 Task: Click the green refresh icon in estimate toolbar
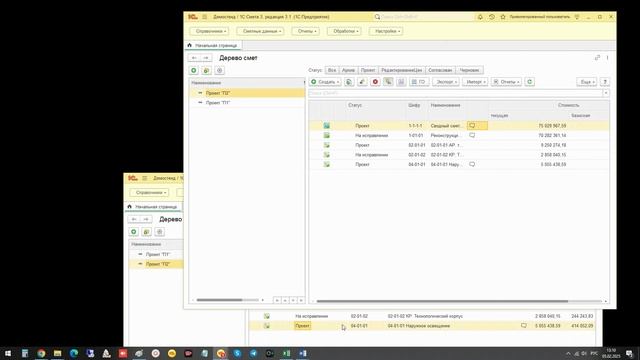(x=530, y=82)
